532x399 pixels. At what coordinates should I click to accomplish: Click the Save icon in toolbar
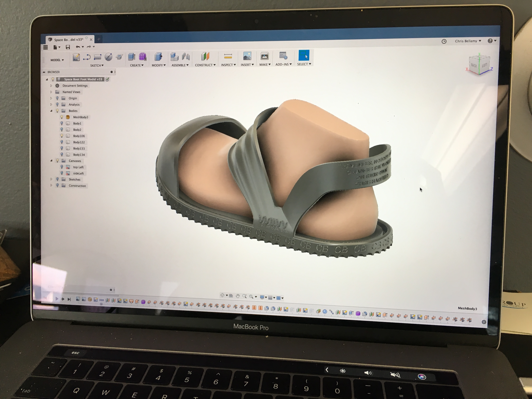(68, 47)
